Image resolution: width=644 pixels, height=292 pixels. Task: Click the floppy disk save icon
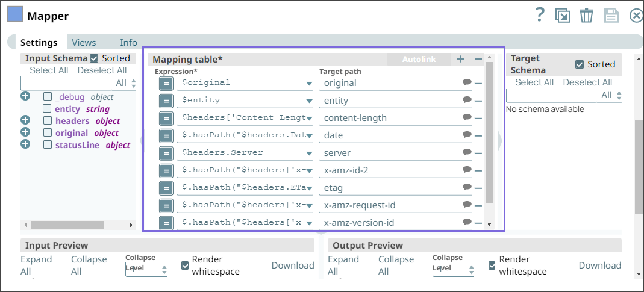click(x=611, y=16)
